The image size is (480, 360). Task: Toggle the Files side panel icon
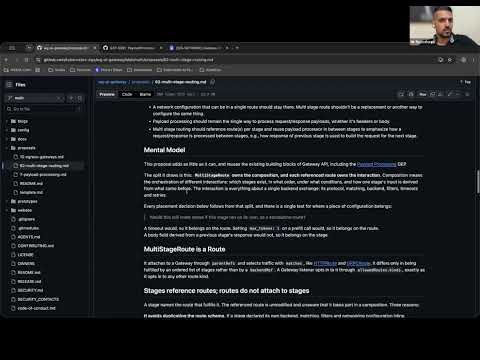[x=9, y=85]
